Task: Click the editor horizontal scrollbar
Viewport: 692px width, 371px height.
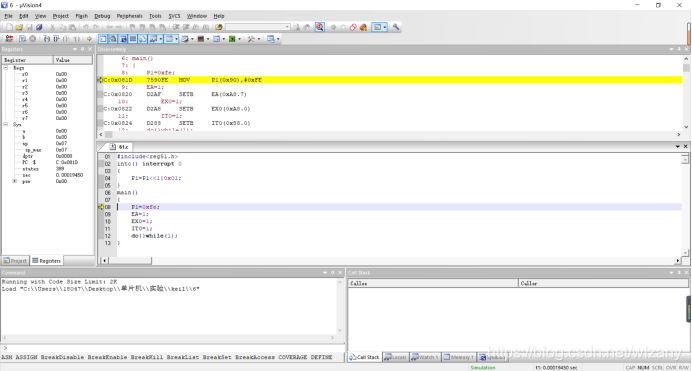Action: click(391, 261)
